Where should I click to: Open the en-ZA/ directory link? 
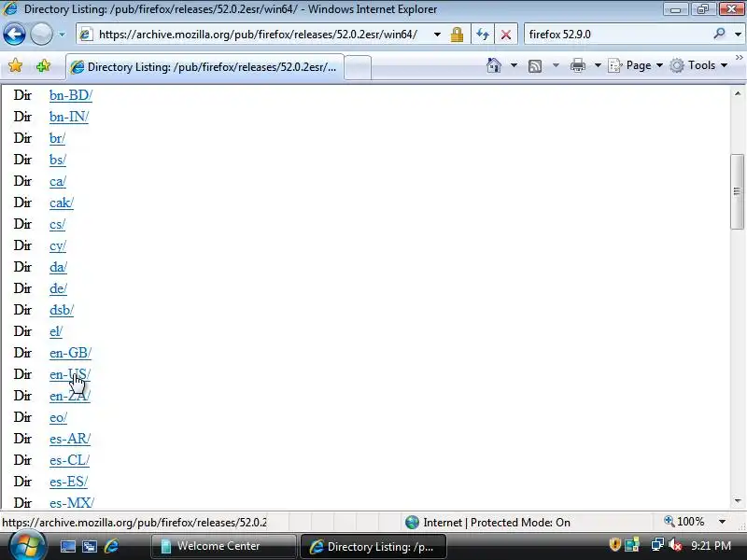(69, 396)
